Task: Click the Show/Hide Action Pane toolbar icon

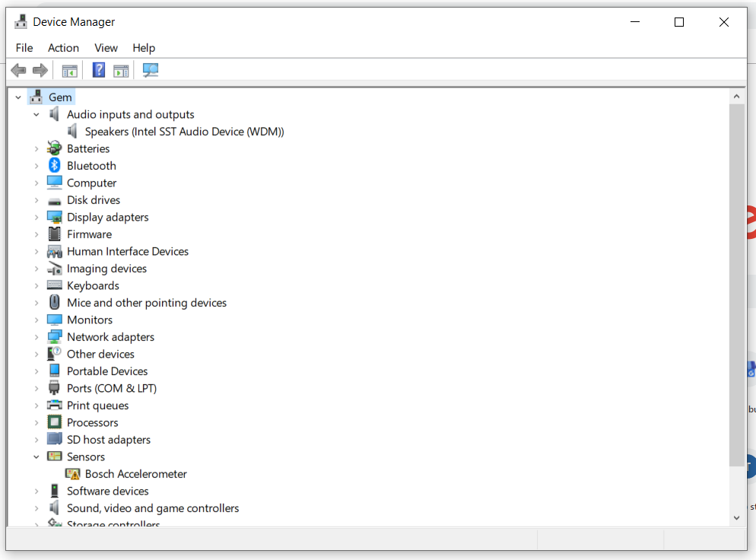Action: click(121, 71)
